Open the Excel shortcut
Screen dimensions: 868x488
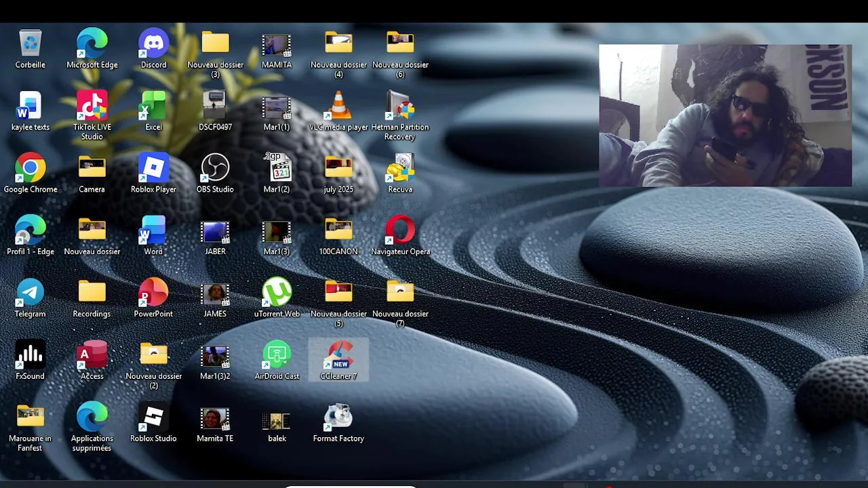point(153,106)
